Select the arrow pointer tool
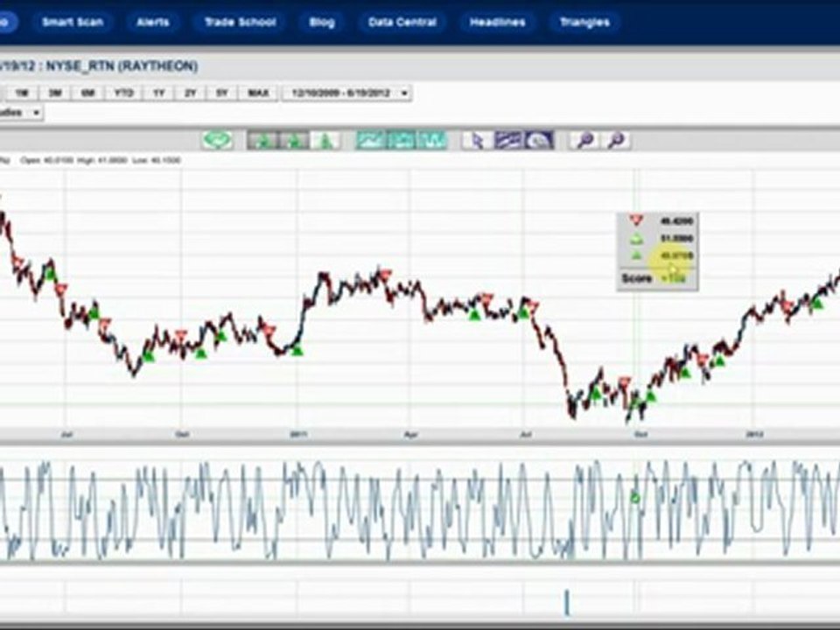The image size is (840, 630). point(477,140)
